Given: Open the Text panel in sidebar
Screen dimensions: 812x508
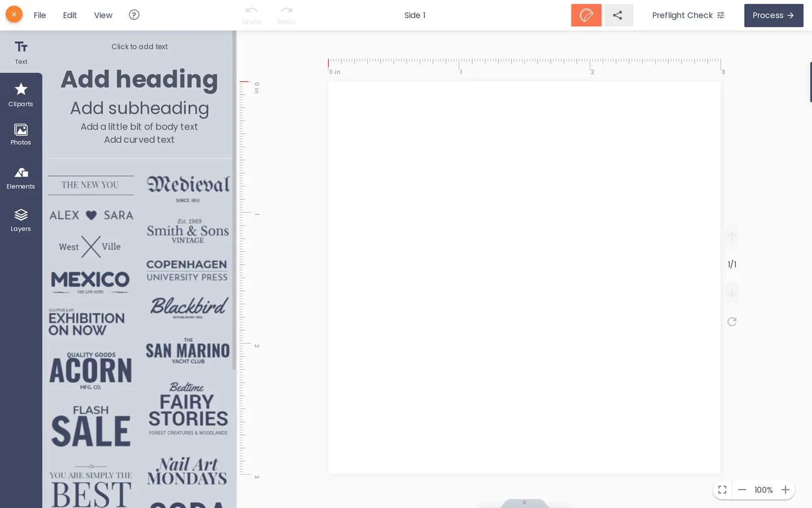Looking at the screenshot, I should click(21, 52).
